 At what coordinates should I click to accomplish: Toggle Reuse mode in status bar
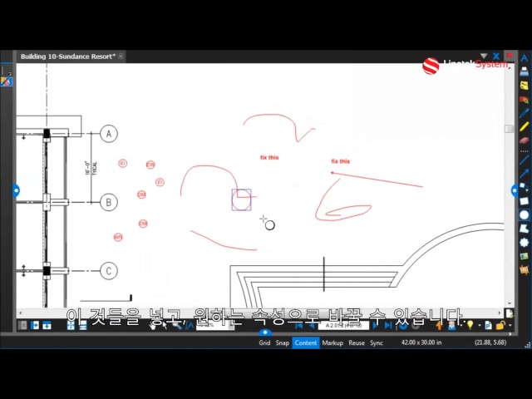click(357, 342)
